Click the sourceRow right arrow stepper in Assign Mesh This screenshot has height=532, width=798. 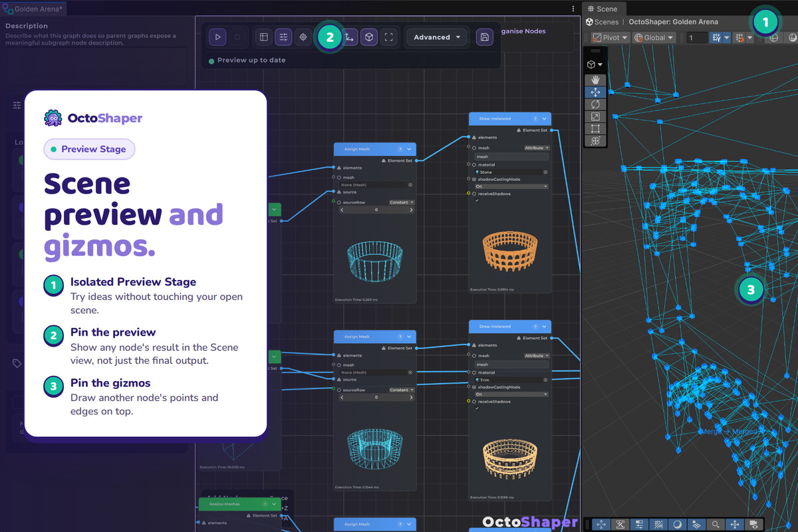tap(411, 209)
